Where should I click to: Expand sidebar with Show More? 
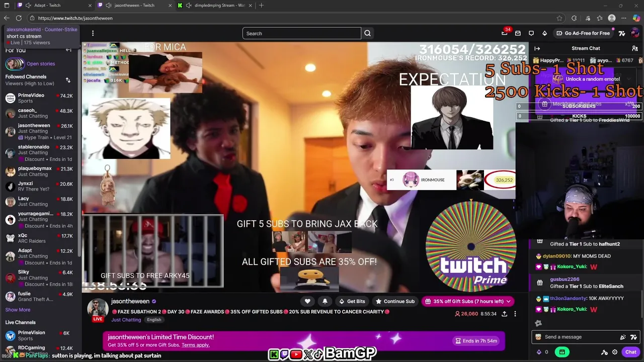click(x=18, y=310)
